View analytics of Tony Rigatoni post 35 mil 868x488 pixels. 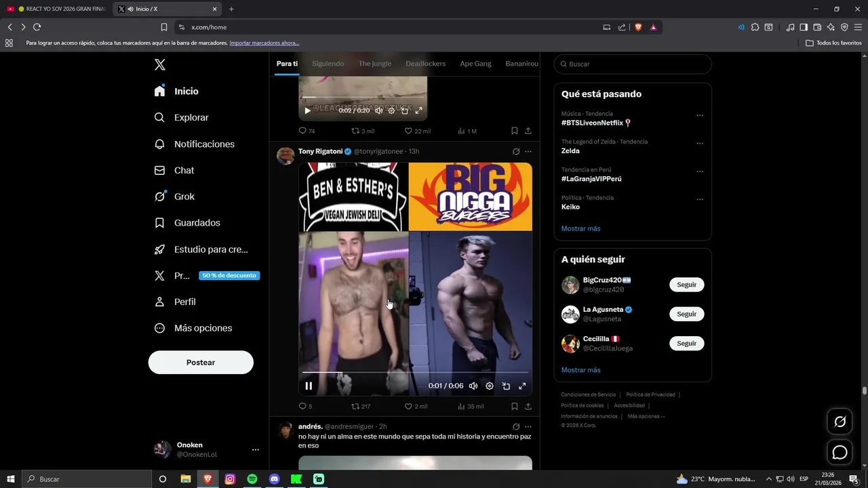(x=471, y=407)
